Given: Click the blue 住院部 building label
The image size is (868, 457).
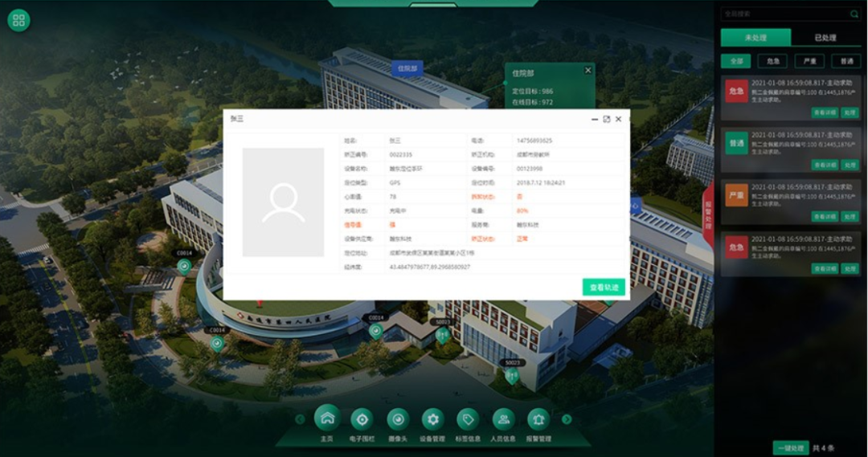Looking at the screenshot, I should pyautogui.click(x=407, y=68).
